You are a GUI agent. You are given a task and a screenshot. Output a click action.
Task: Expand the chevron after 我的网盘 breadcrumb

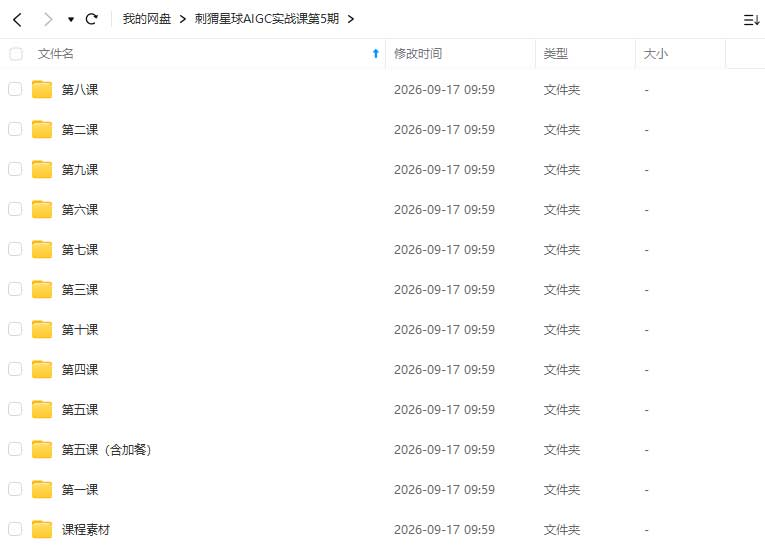pyautogui.click(x=182, y=20)
